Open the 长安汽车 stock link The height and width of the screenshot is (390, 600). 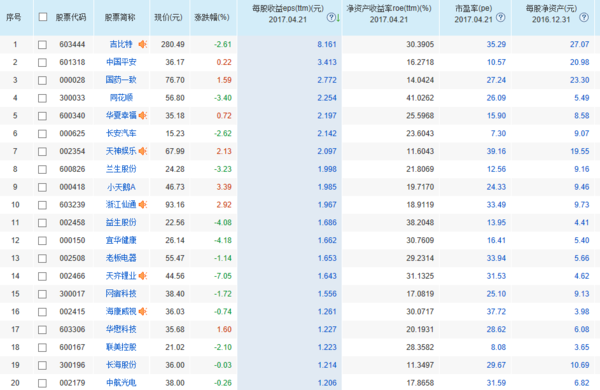coord(121,133)
